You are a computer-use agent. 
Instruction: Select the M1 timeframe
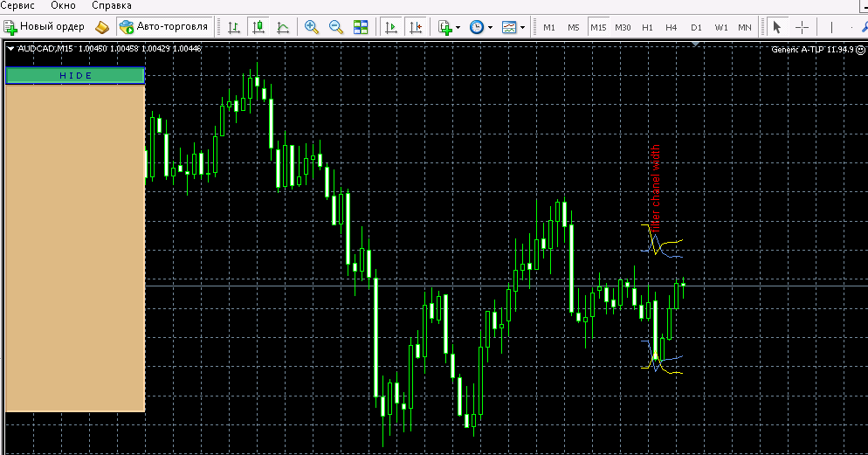tap(549, 27)
